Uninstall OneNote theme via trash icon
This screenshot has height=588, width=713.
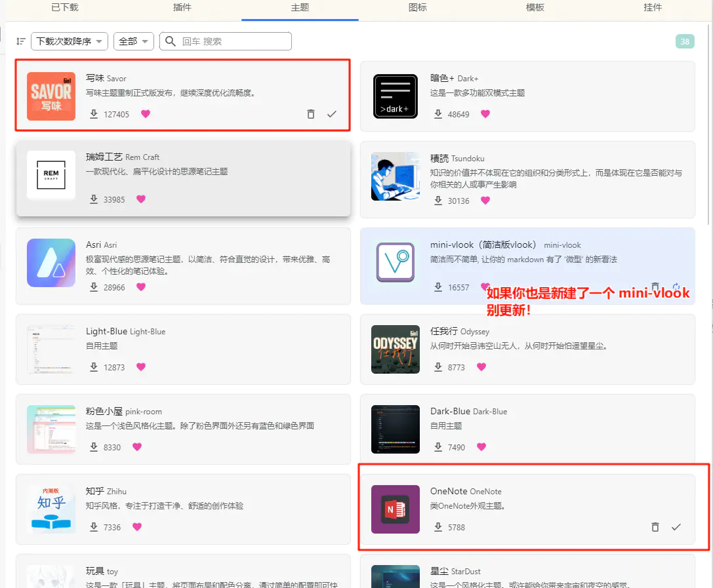(x=655, y=526)
